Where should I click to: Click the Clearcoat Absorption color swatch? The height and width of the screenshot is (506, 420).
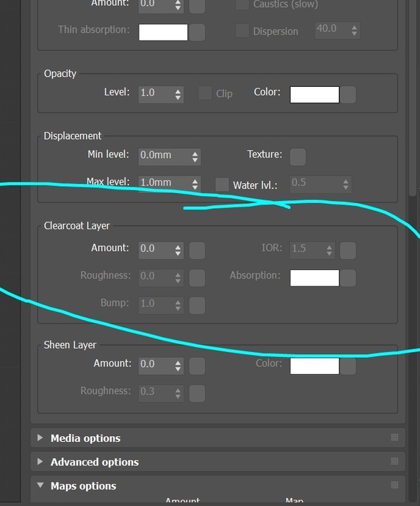point(314,278)
